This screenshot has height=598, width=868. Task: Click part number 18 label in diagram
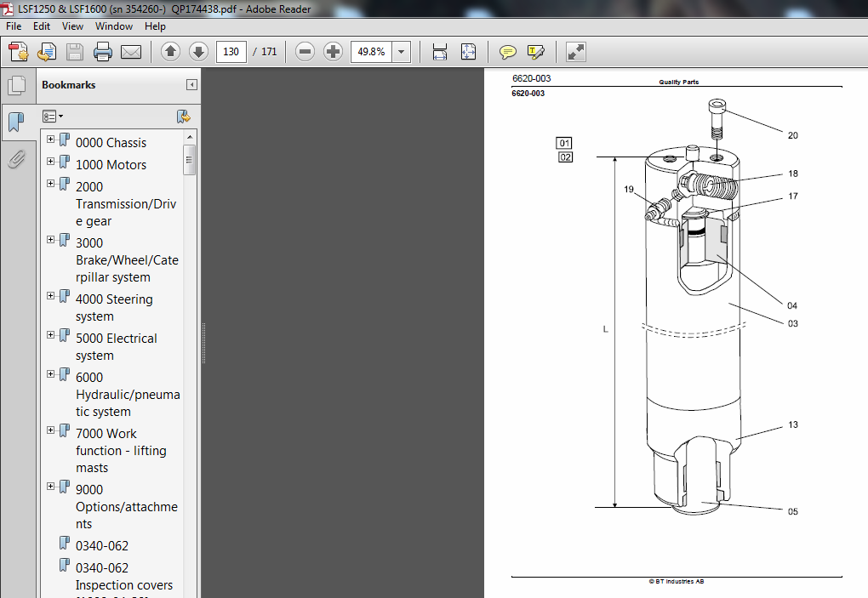[793, 174]
